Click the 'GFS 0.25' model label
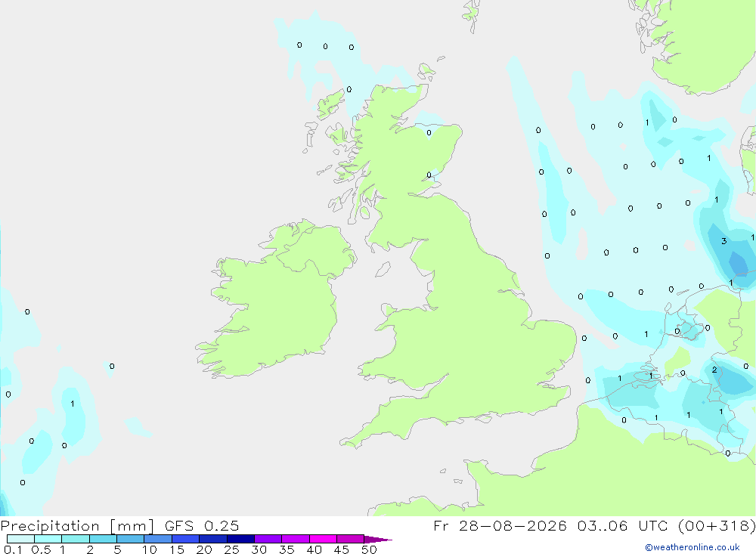The image size is (756, 554). point(202,526)
